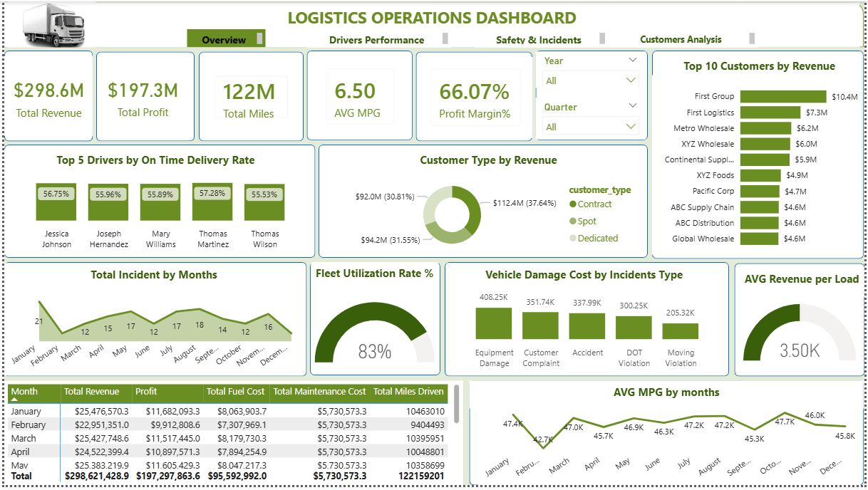Click the Equipment Damage cost bar
This screenshot has width=868, height=490.
pyautogui.click(x=494, y=323)
